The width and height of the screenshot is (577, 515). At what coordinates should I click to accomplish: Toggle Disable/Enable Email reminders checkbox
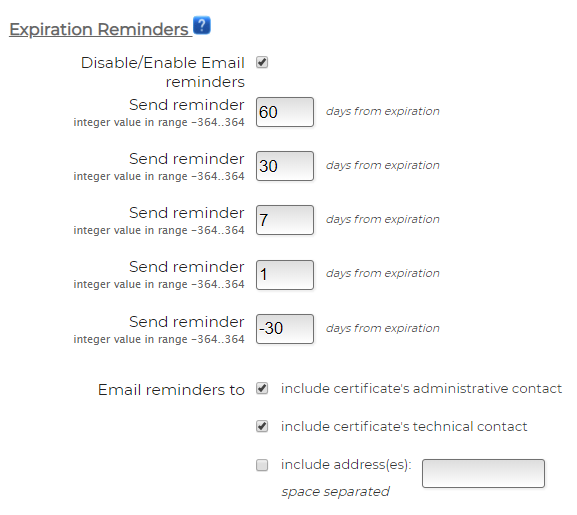pyautogui.click(x=262, y=62)
